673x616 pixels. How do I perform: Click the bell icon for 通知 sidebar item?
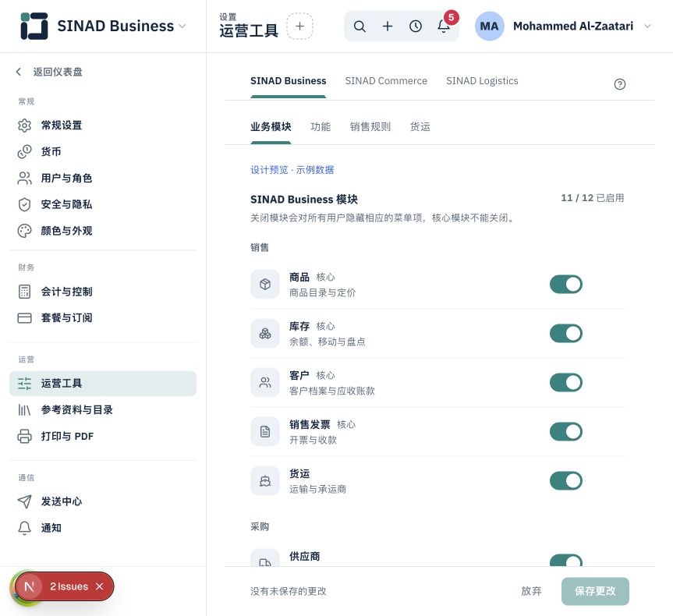coord(24,528)
